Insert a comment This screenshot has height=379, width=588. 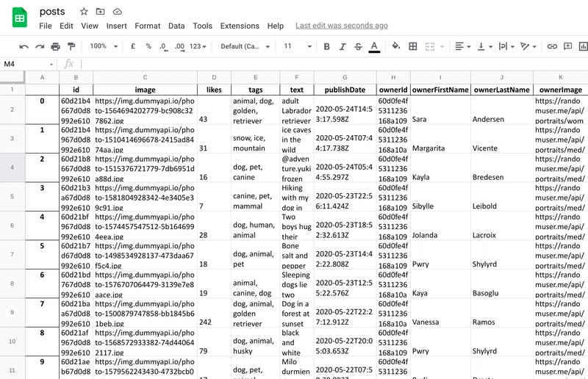(568, 46)
